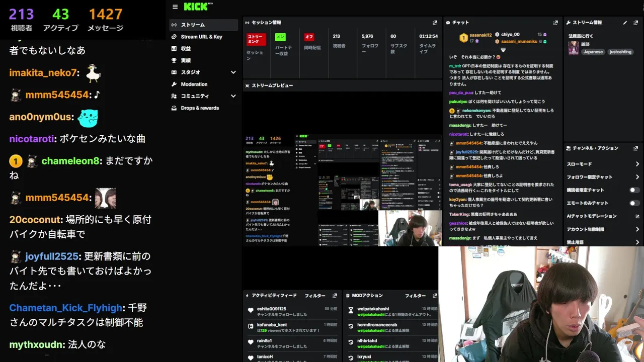Pop out the チャット panel
Screen dimensions: 644x362
(555, 23)
